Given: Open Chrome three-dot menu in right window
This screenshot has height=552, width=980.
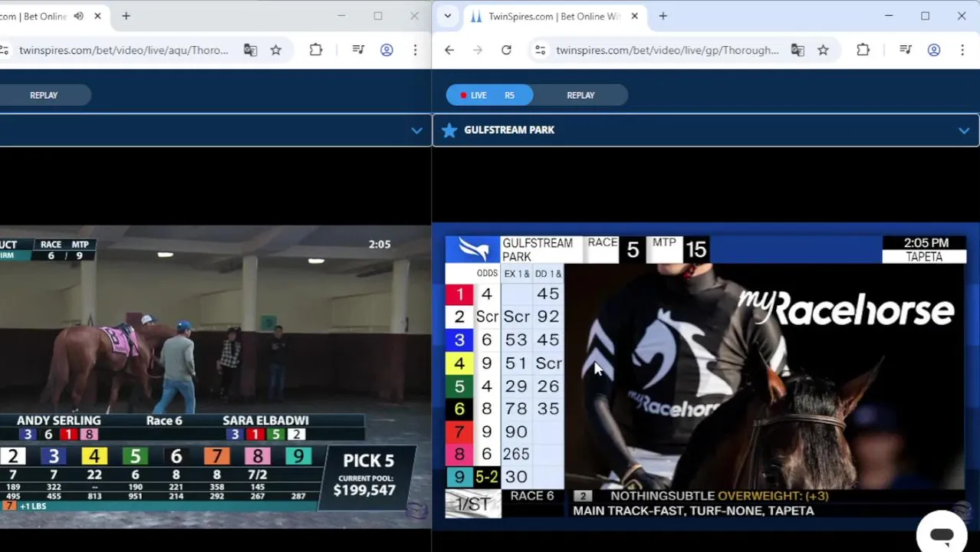Looking at the screenshot, I should pos(962,50).
